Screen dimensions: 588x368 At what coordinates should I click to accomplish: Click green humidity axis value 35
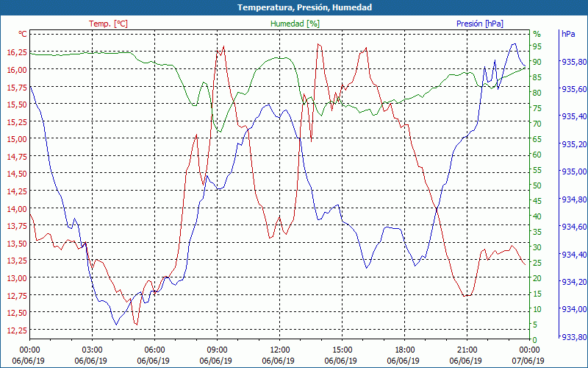point(537,232)
